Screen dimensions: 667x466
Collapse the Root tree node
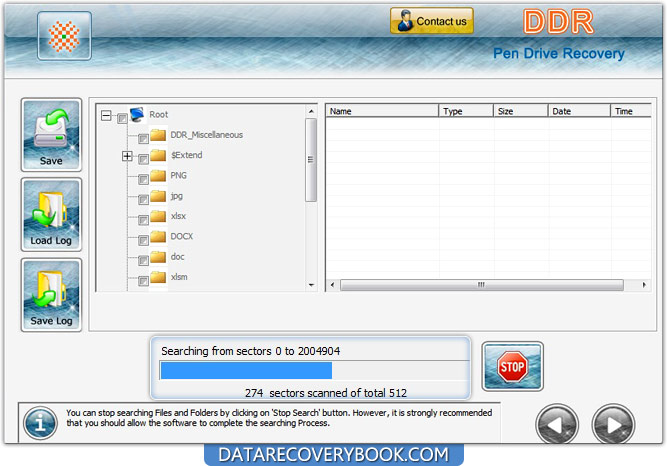106,115
